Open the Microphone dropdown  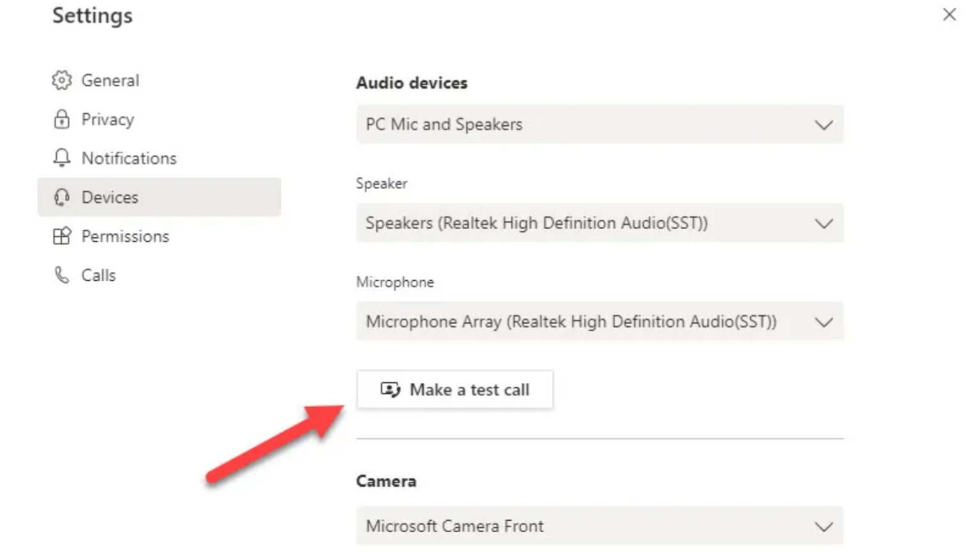tap(824, 322)
